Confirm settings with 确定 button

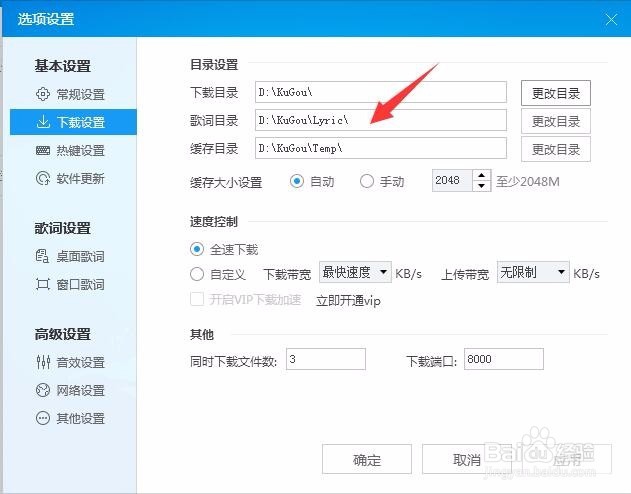point(367,459)
